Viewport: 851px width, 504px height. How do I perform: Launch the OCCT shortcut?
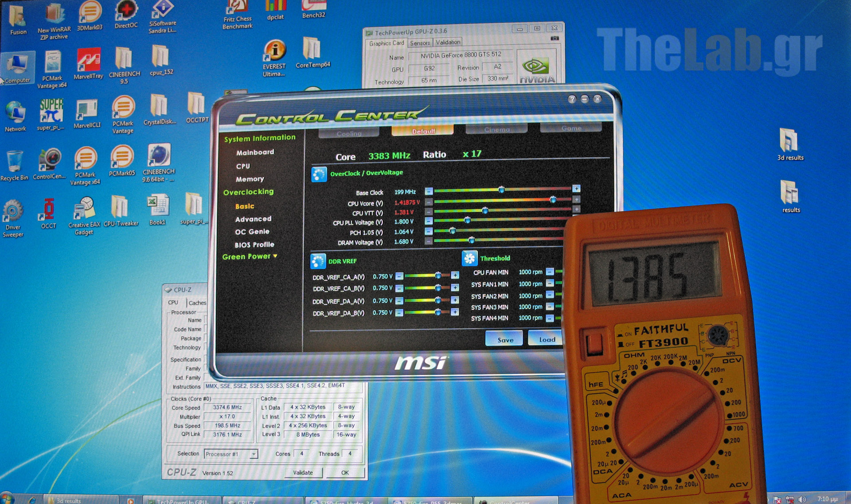[48, 213]
